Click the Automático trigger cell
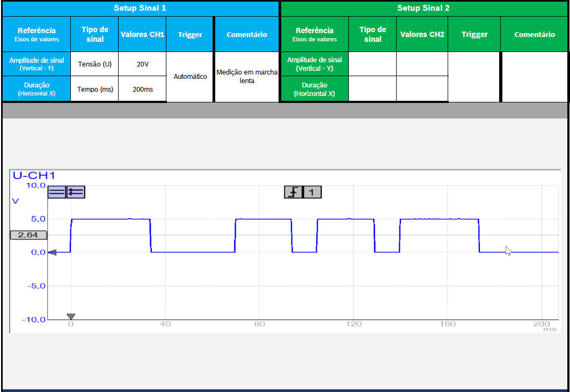 tap(190, 77)
